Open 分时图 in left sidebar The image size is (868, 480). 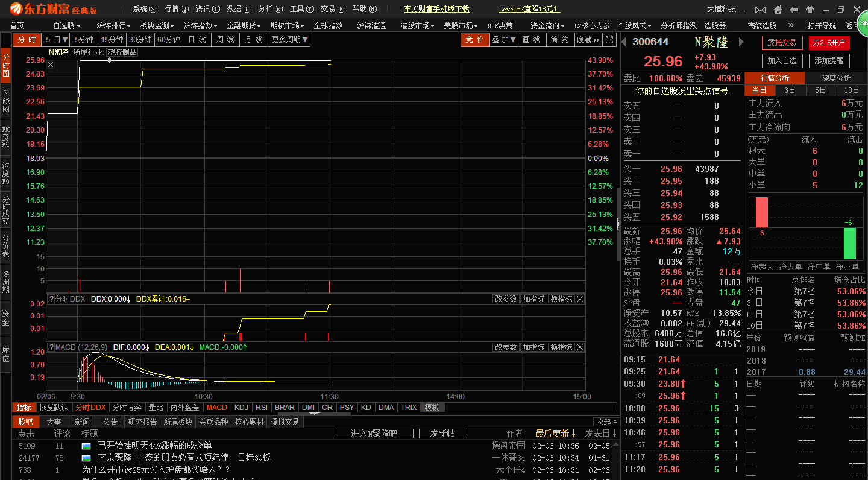coord(5,65)
